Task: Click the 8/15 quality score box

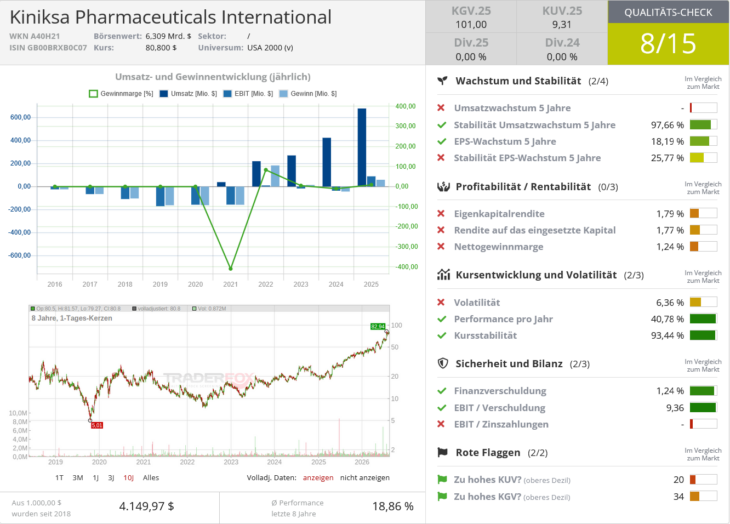Action: coord(668,44)
